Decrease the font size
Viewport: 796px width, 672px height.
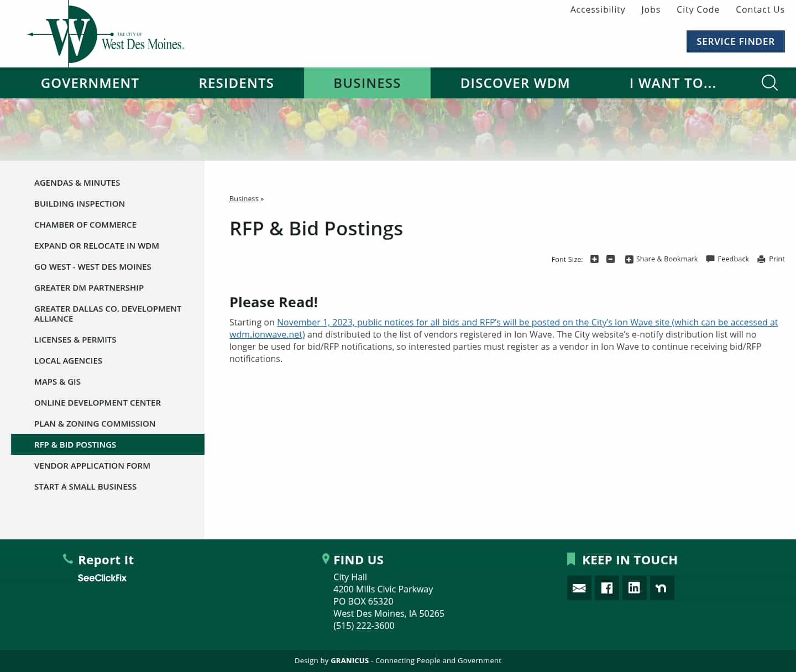(x=610, y=259)
